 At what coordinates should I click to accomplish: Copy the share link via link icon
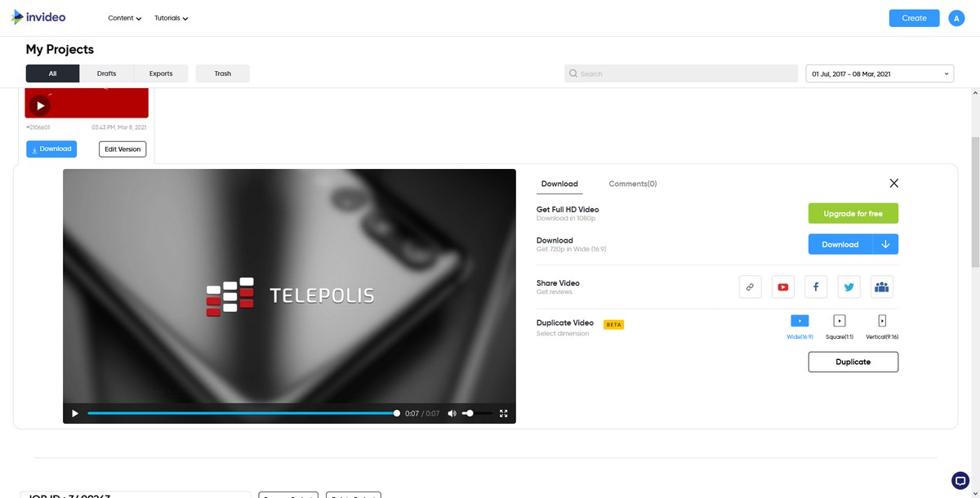pos(750,287)
